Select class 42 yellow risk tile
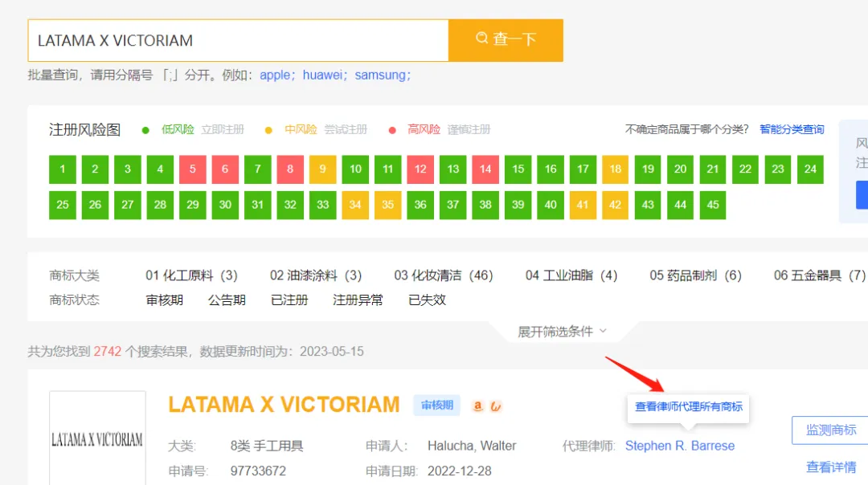Image resolution: width=868 pixels, height=485 pixels. (615, 206)
